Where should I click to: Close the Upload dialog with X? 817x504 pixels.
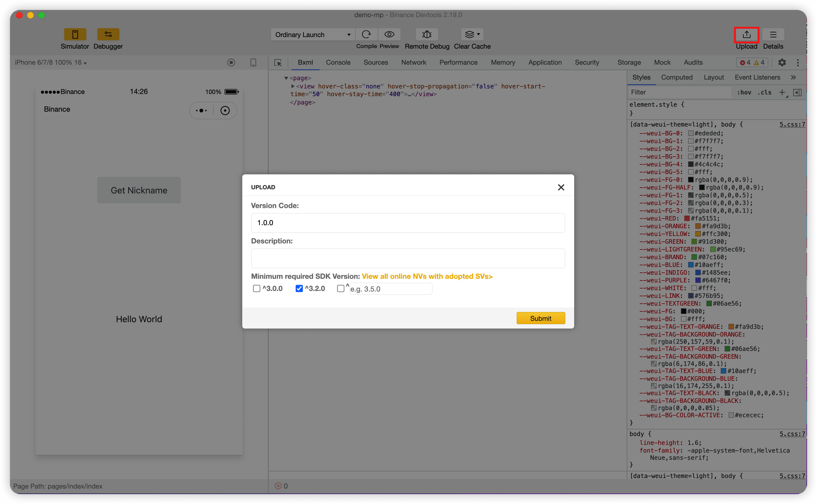coord(561,187)
